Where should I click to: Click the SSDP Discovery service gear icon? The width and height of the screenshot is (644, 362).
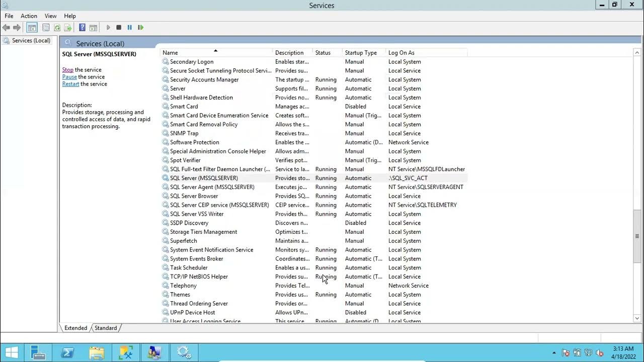click(x=165, y=223)
